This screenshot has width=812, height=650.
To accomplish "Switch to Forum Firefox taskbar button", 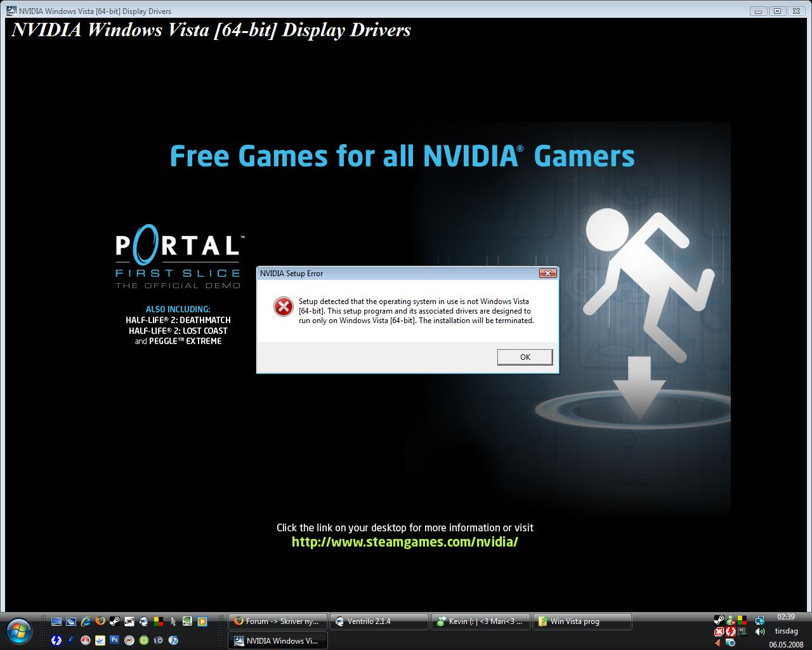I will click(278, 621).
